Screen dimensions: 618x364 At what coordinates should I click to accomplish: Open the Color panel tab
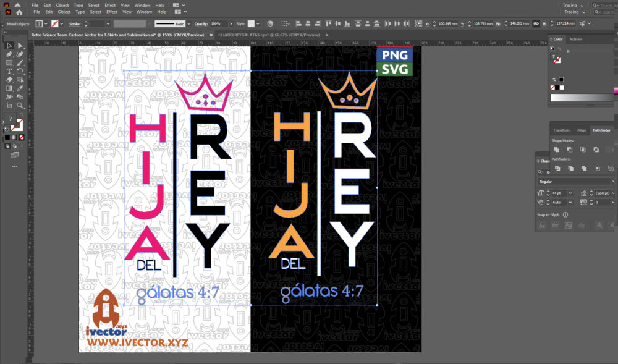(x=557, y=39)
